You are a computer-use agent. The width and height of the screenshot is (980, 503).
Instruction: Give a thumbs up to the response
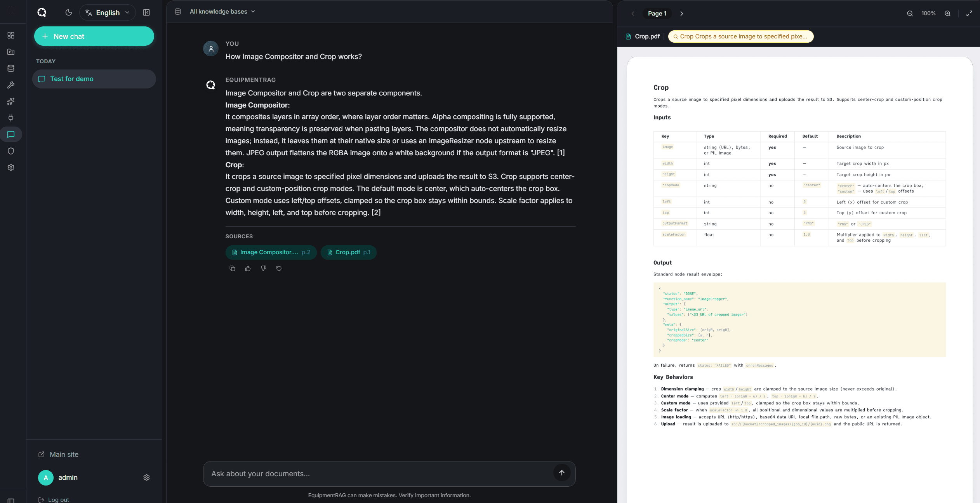[248, 268]
